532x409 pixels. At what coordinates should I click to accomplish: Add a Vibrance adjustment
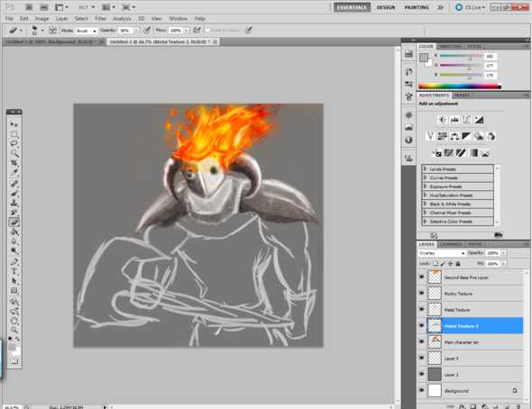(430, 136)
